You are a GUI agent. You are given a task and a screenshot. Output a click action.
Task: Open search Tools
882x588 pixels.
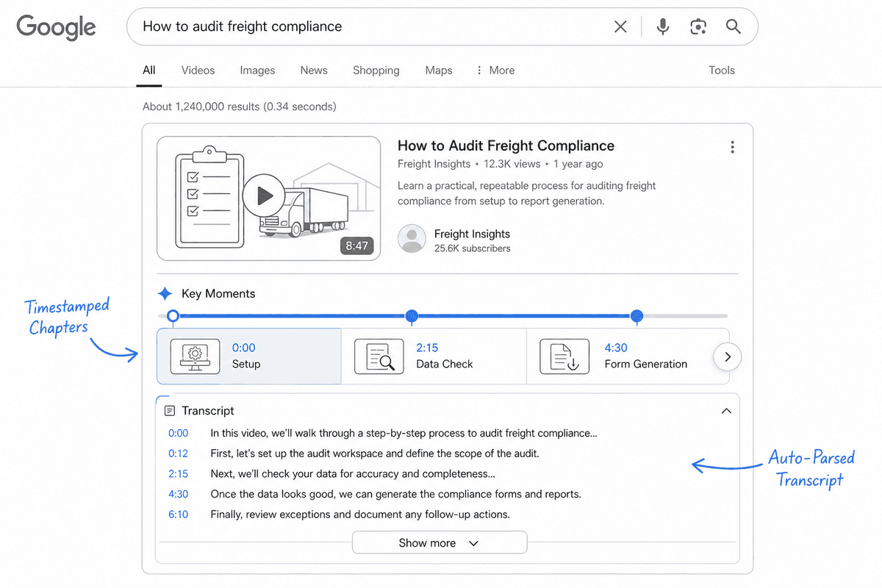pos(722,71)
